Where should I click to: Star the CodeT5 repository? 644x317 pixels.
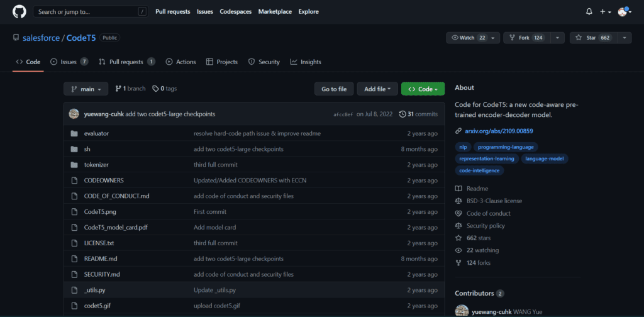591,38
